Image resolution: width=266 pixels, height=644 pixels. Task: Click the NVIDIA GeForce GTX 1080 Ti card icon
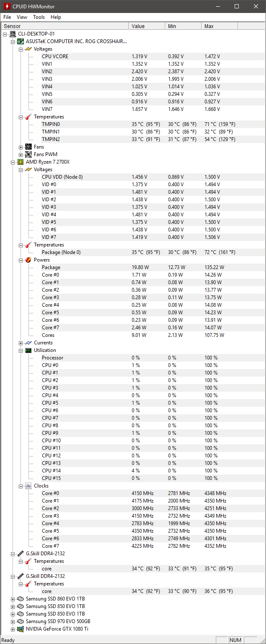point(20,629)
